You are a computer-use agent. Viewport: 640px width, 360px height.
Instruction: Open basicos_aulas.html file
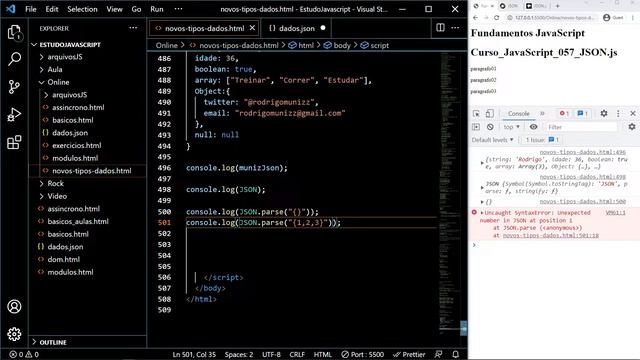click(78, 221)
